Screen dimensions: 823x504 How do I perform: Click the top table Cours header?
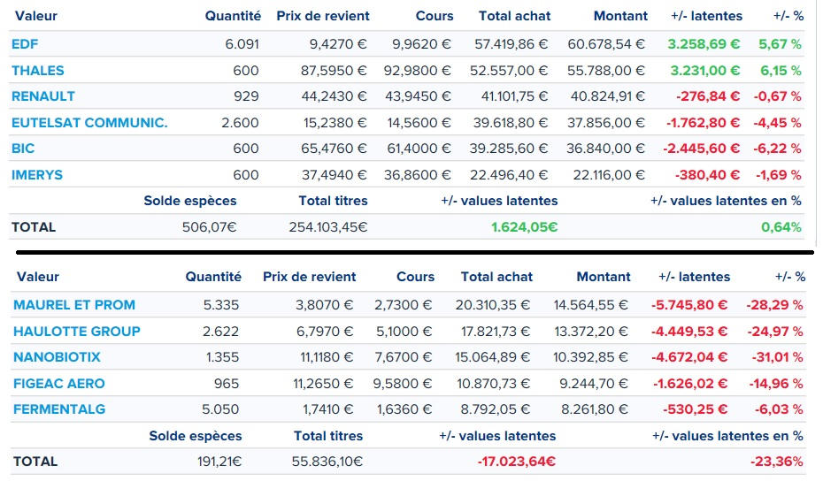435,16
